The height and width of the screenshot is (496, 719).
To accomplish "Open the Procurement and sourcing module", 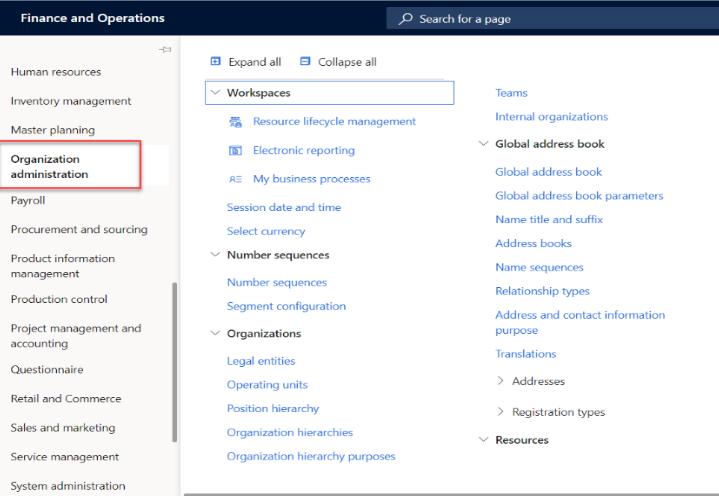I will pos(79,229).
